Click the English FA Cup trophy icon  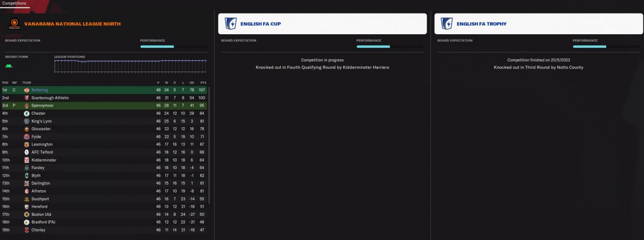click(x=231, y=24)
